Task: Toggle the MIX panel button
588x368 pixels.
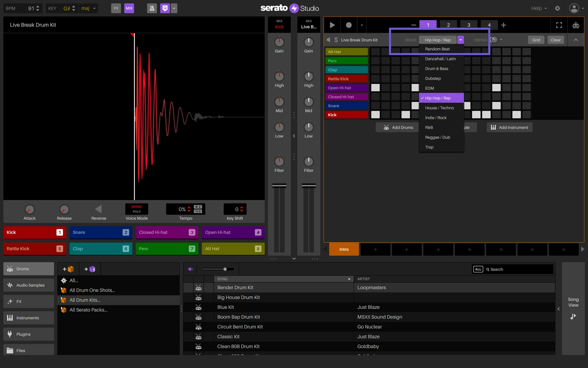Action: (129, 8)
